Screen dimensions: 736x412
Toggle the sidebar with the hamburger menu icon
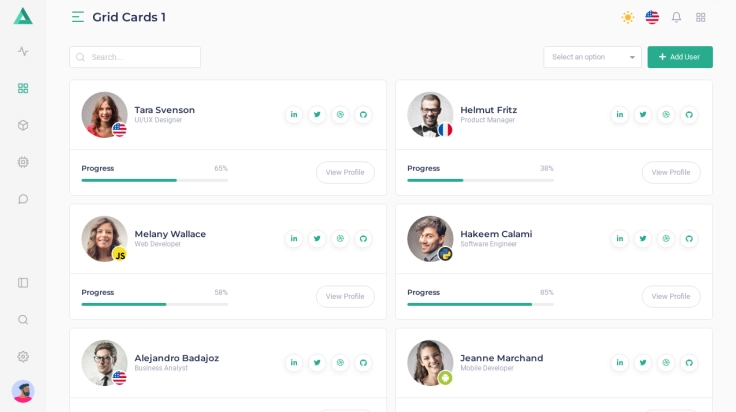coord(78,17)
